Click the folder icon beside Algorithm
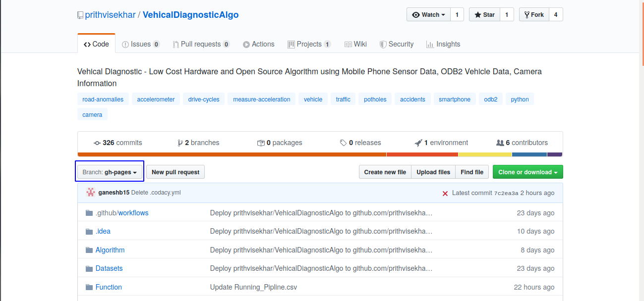The width and height of the screenshot is (644, 301). [x=89, y=250]
